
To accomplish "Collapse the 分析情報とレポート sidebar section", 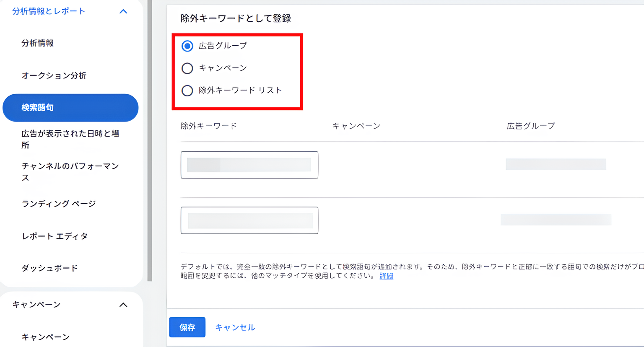I will pyautogui.click(x=123, y=11).
